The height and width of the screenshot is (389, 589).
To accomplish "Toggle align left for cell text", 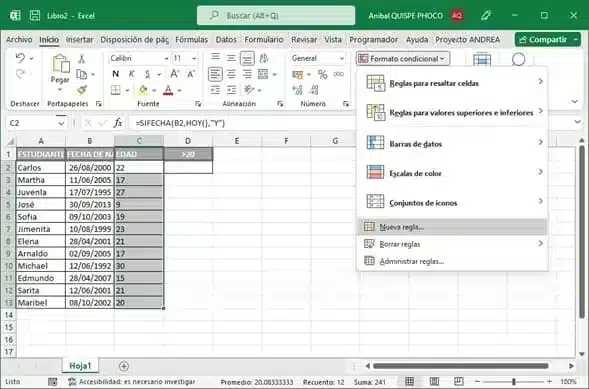I will point(215,74).
